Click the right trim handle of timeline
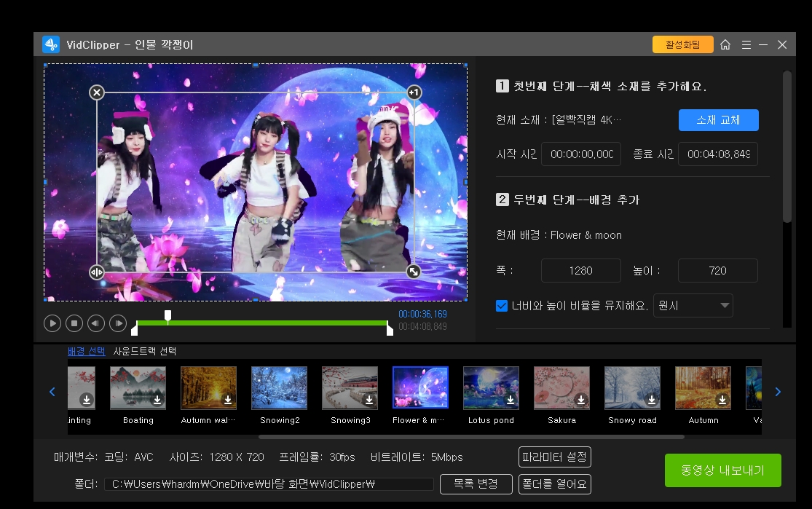Screen dimensions: 812x509 click(x=390, y=329)
